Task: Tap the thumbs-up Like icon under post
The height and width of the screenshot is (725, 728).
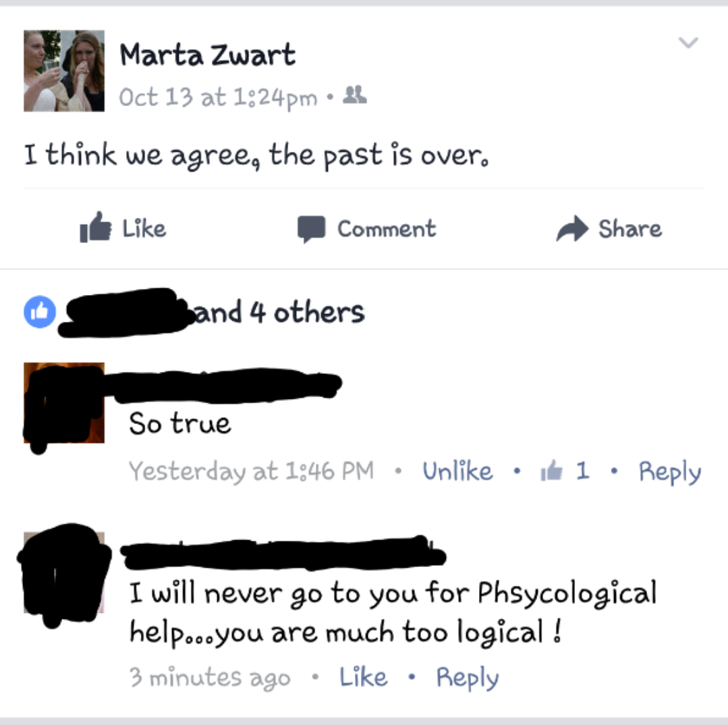Action: 96,227
